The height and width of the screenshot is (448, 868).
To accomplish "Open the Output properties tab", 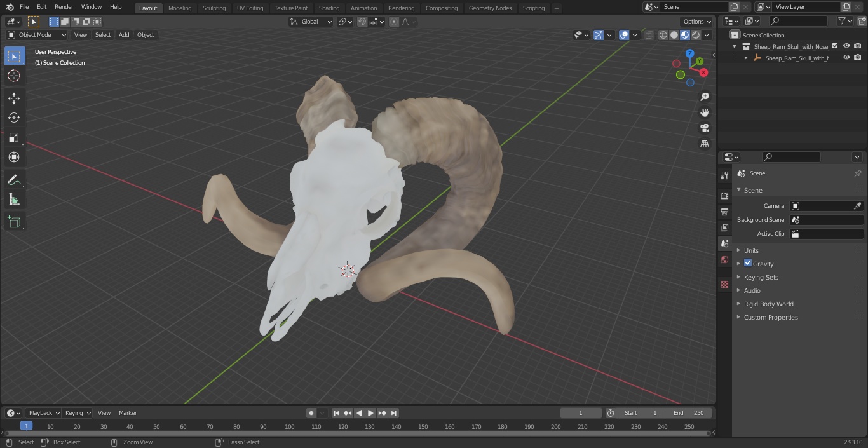I will pyautogui.click(x=724, y=212).
